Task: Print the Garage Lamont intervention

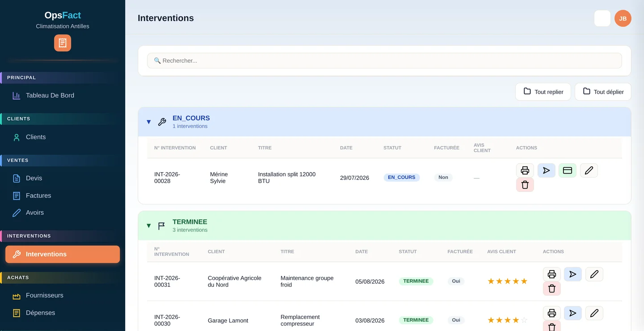Action: 552,313
